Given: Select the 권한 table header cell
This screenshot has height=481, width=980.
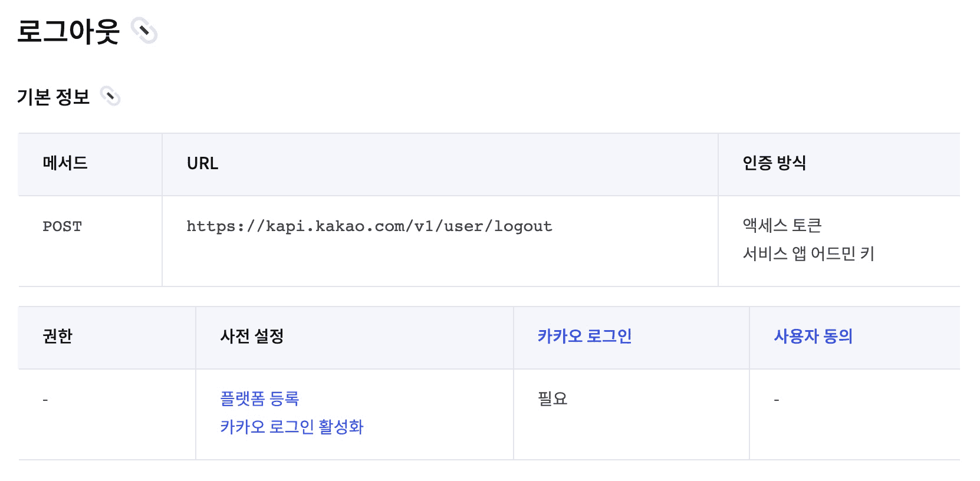Looking at the screenshot, I should [x=107, y=338].
